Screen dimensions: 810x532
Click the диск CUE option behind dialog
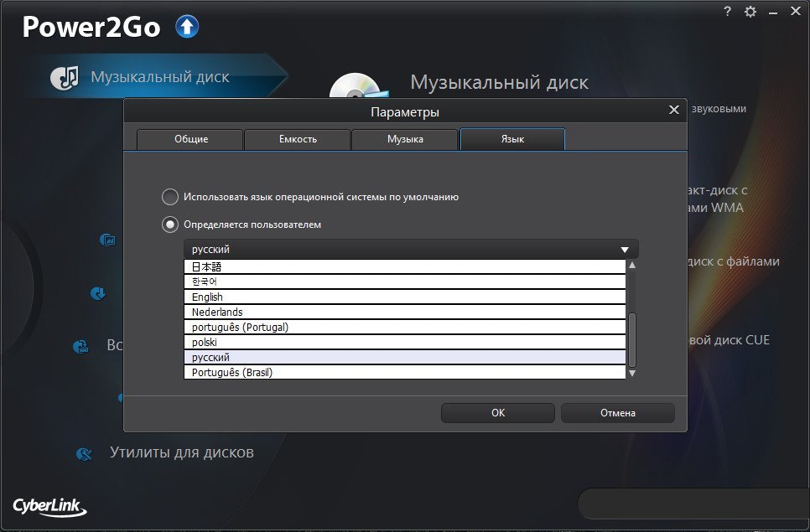729,340
